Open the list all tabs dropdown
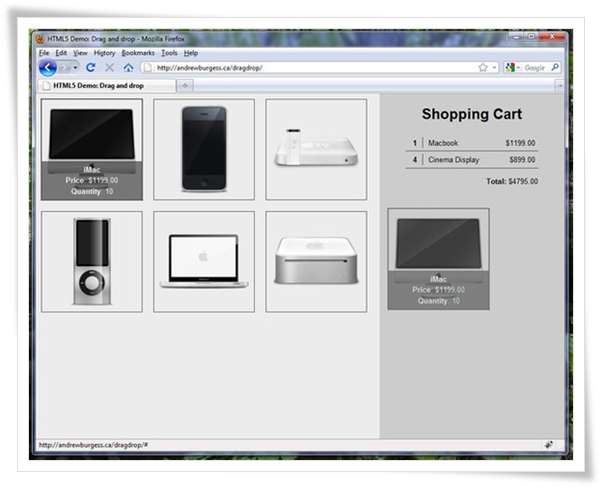Screen dimensions: 600x487 [560, 86]
